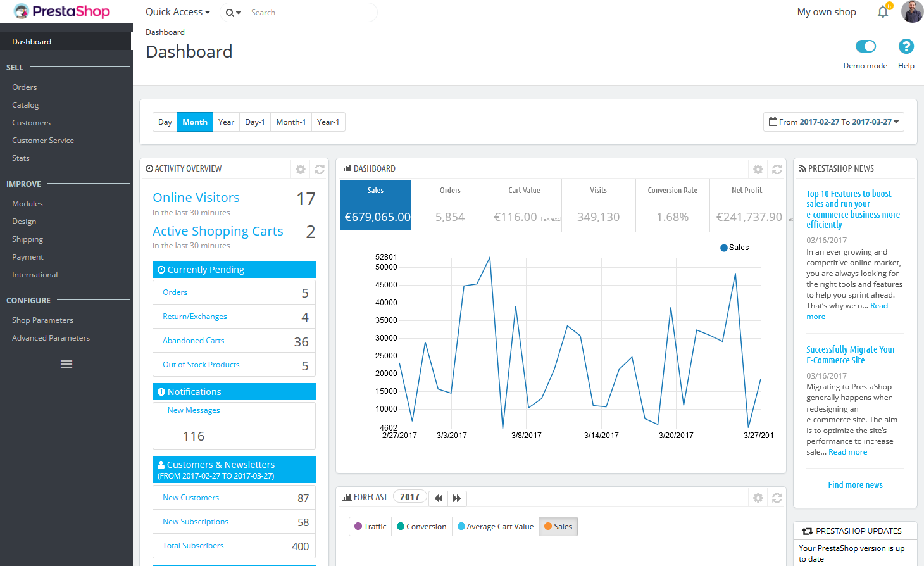Refresh the Dashboard sales panel
The image size is (924, 566).
coord(777,169)
